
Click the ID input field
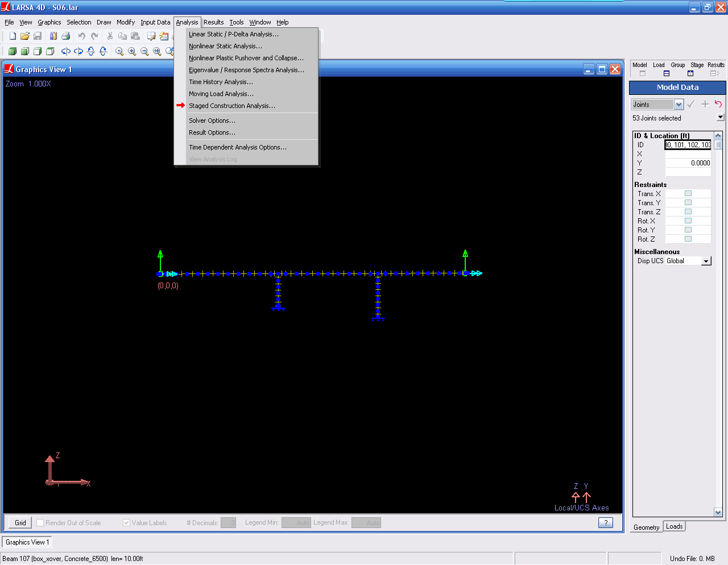point(688,145)
